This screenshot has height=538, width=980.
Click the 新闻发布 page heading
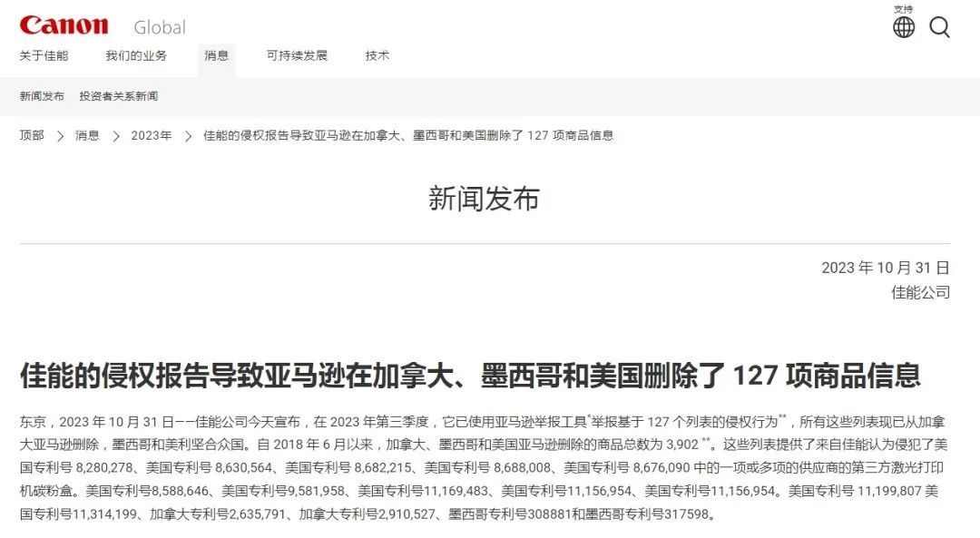484,200
